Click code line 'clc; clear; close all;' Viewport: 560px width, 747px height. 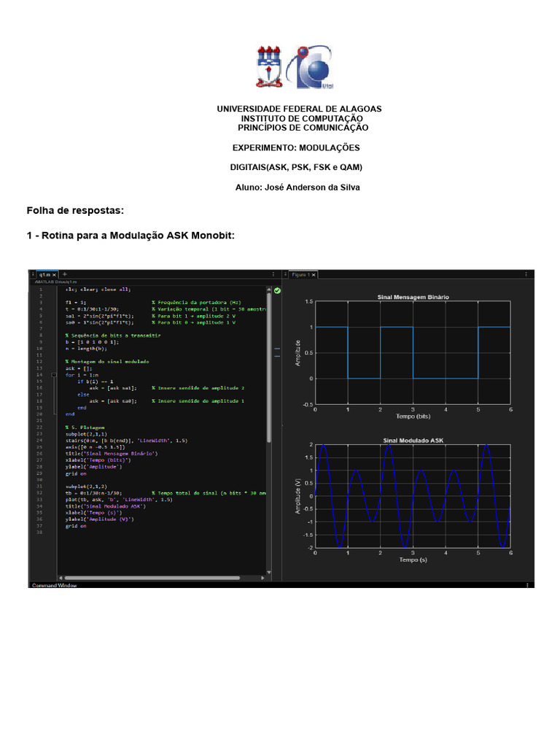tap(98, 289)
